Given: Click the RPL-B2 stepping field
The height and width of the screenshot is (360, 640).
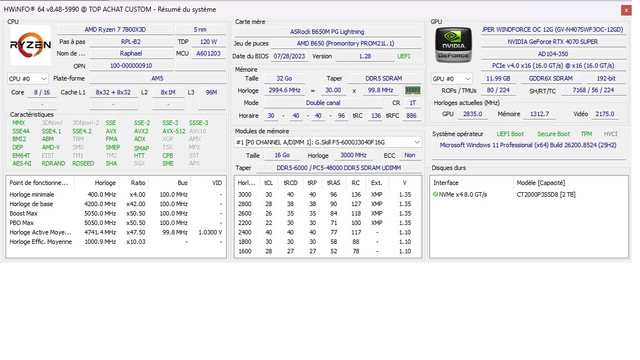Looking at the screenshot, I should pyautogui.click(x=131, y=42).
